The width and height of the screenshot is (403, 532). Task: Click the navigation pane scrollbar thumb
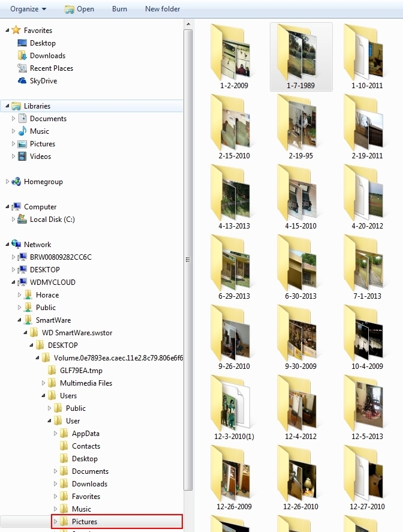188,260
